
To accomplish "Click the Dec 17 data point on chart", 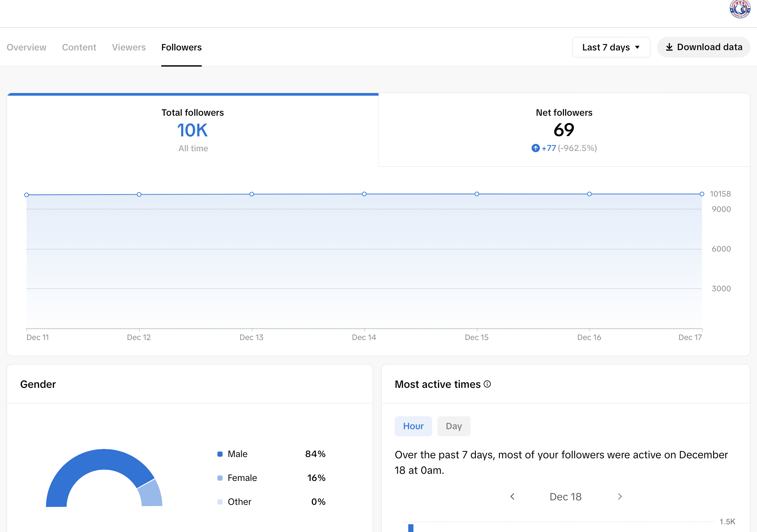I will [702, 194].
